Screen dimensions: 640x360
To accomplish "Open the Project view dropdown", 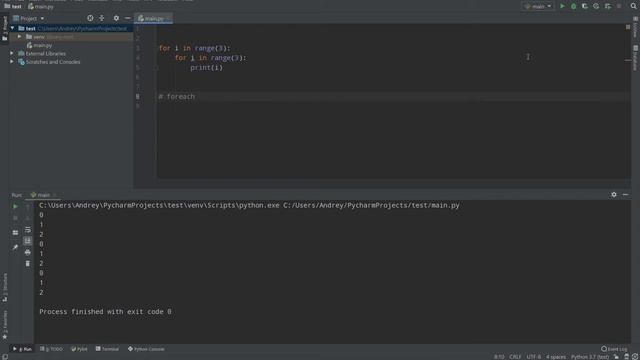I will click(x=29, y=18).
